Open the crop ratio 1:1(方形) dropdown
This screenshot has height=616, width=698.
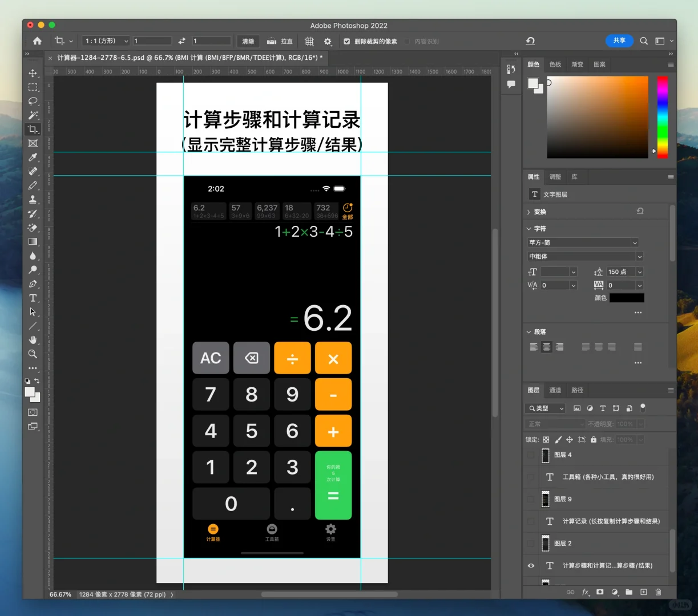point(105,40)
